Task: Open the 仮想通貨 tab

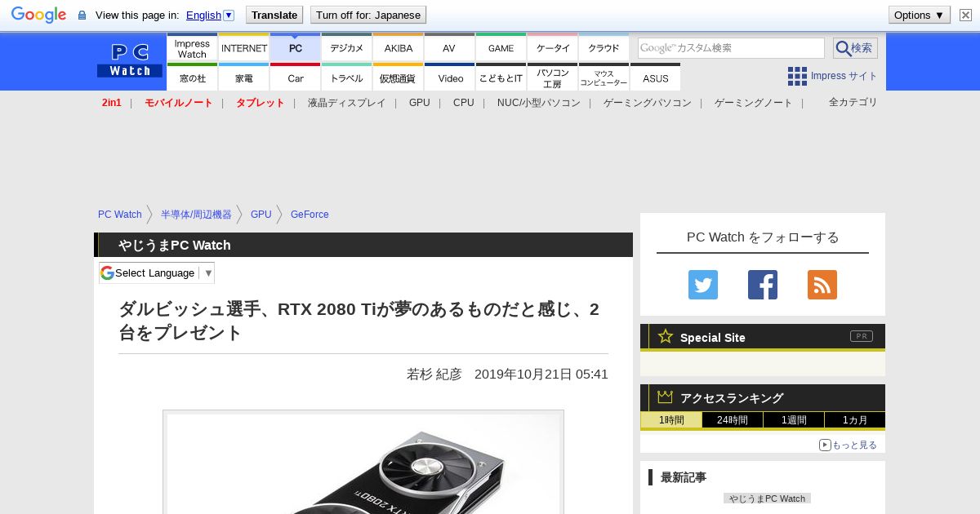Action: coord(398,77)
